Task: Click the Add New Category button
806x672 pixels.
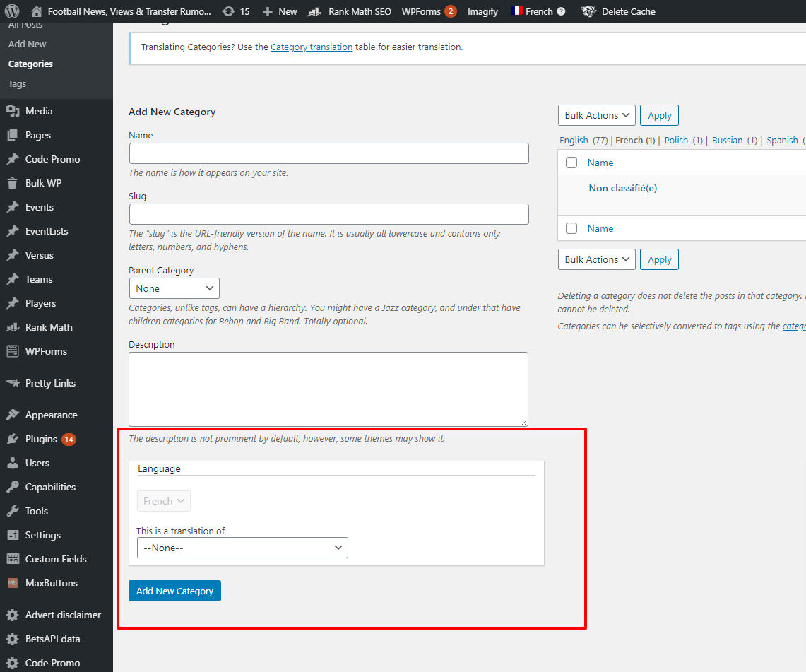Action: (174, 591)
